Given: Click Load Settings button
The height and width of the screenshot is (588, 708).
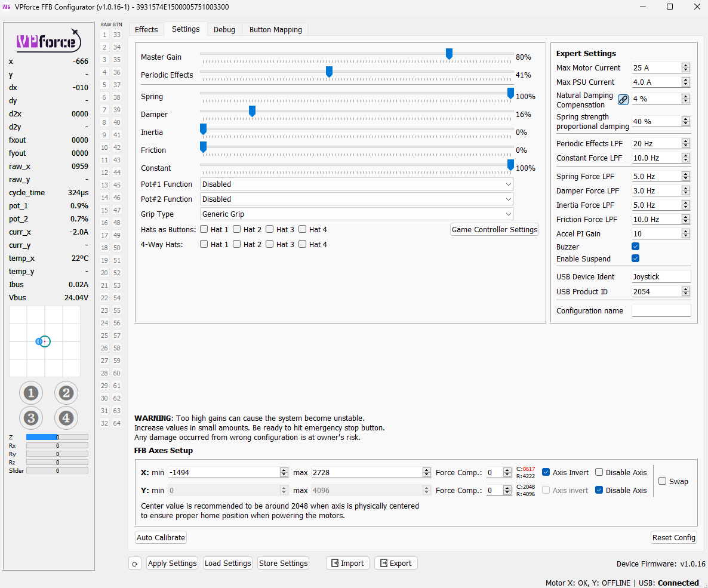Looking at the screenshot, I should pyautogui.click(x=227, y=563).
